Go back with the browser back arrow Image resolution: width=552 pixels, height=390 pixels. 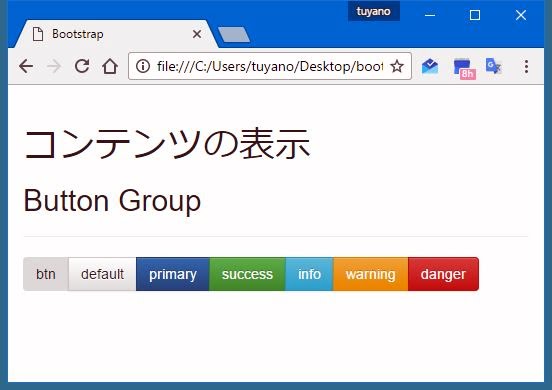tap(26, 66)
